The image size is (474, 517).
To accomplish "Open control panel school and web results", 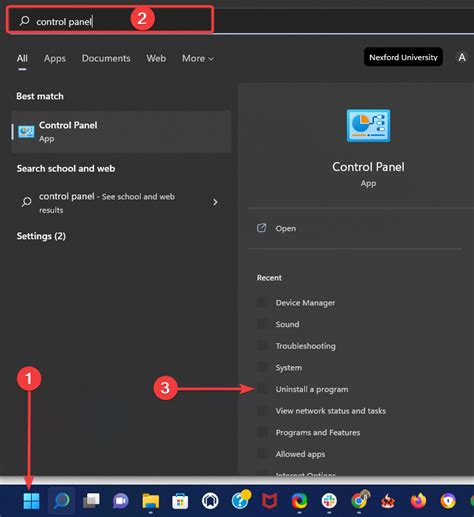I will point(120,202).
